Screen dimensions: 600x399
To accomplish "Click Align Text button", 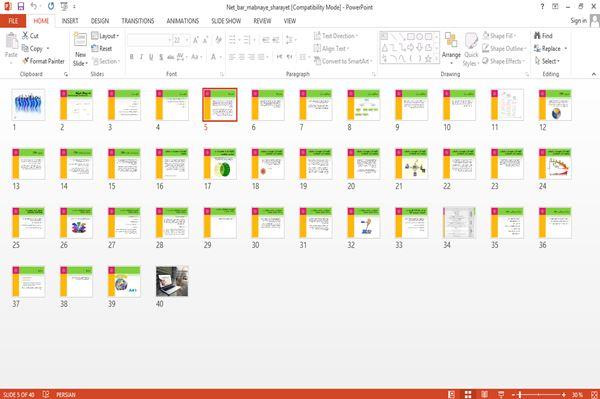I will (331, 48).
